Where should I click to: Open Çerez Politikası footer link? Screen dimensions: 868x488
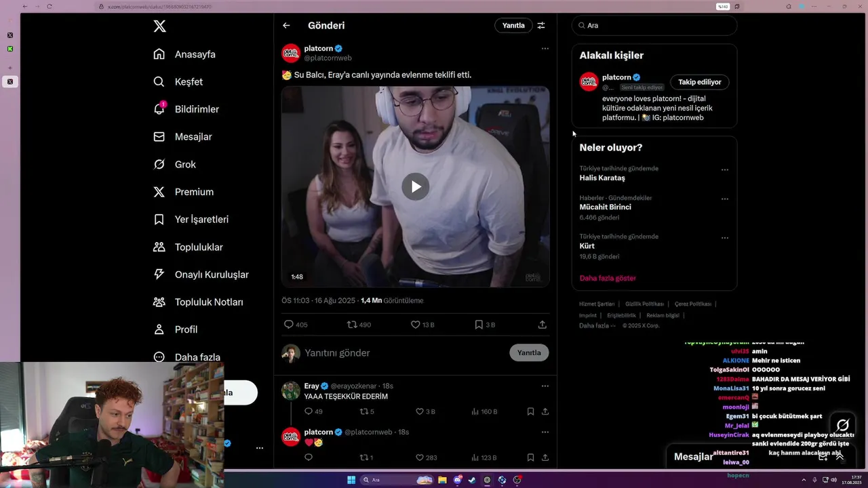[x=693, y=304]
